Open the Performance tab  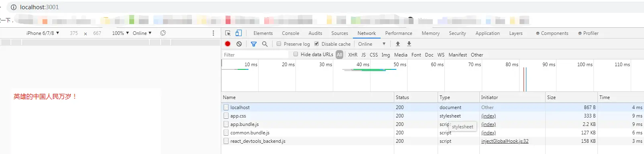point(398,33)
